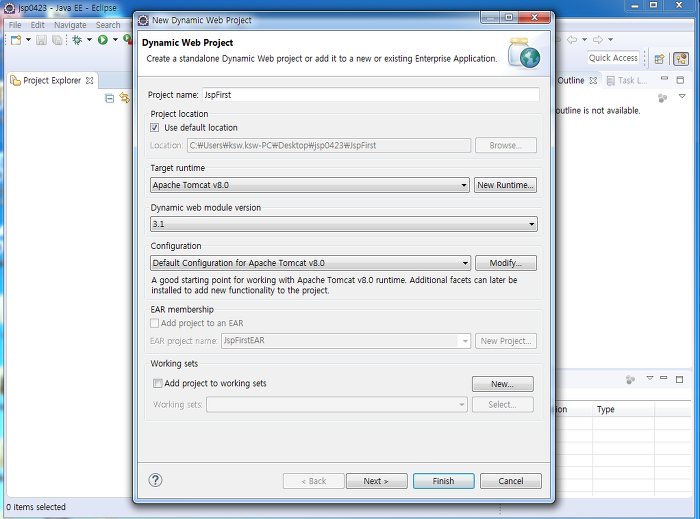Viewport: 700px width, 519px height.
Task: Toggle Use default location checkbox
Action: pos(154,128)
